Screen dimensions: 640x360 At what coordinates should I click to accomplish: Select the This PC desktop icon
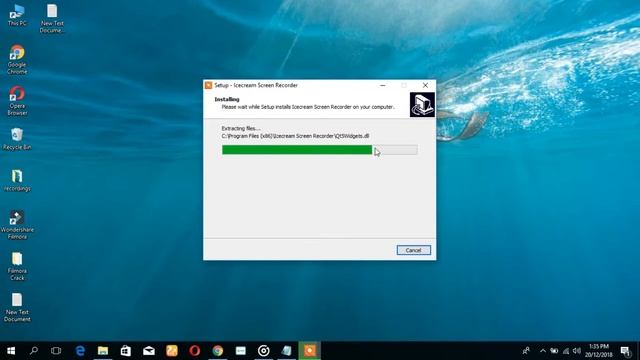point(17,16)
